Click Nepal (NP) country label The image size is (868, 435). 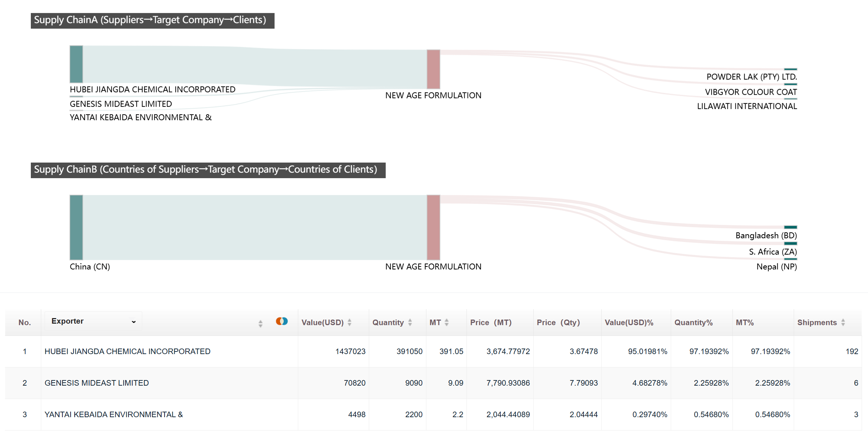tap(777, 266)
